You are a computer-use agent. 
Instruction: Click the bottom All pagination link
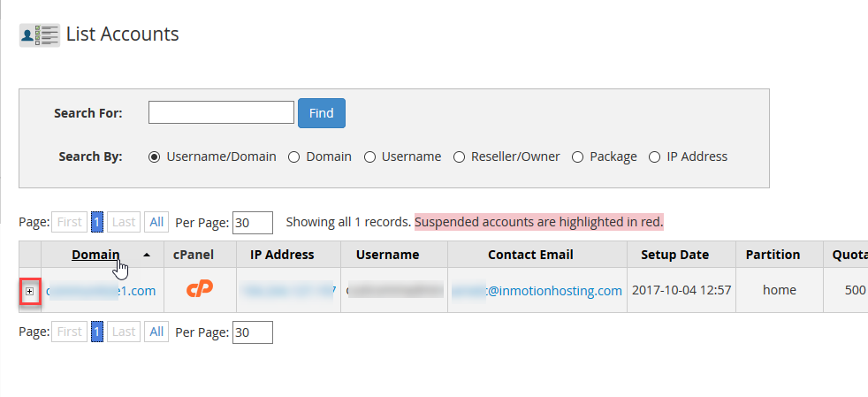pyautogui.click(x=156, y=332)
